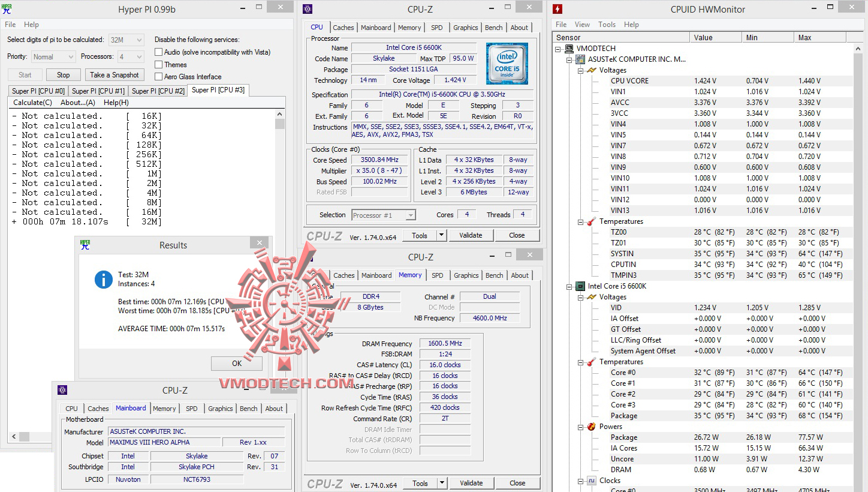Click the HWMonitor red lightning title icon
Viewport: 868px width, 492px height.
pyautogui.click(x=557, y=9)
